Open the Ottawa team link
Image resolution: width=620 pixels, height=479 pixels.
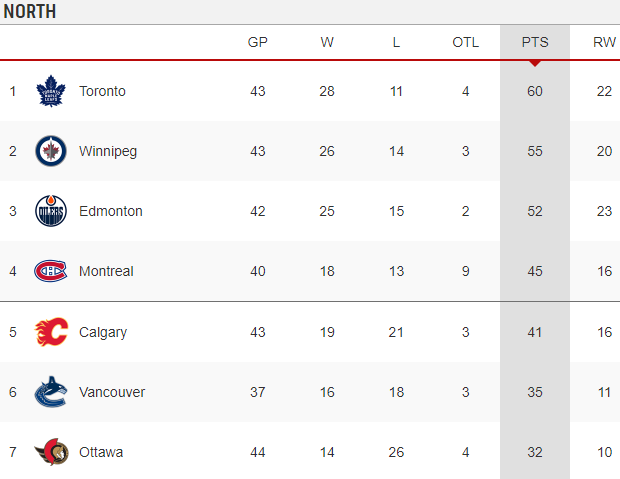(101, 452)
